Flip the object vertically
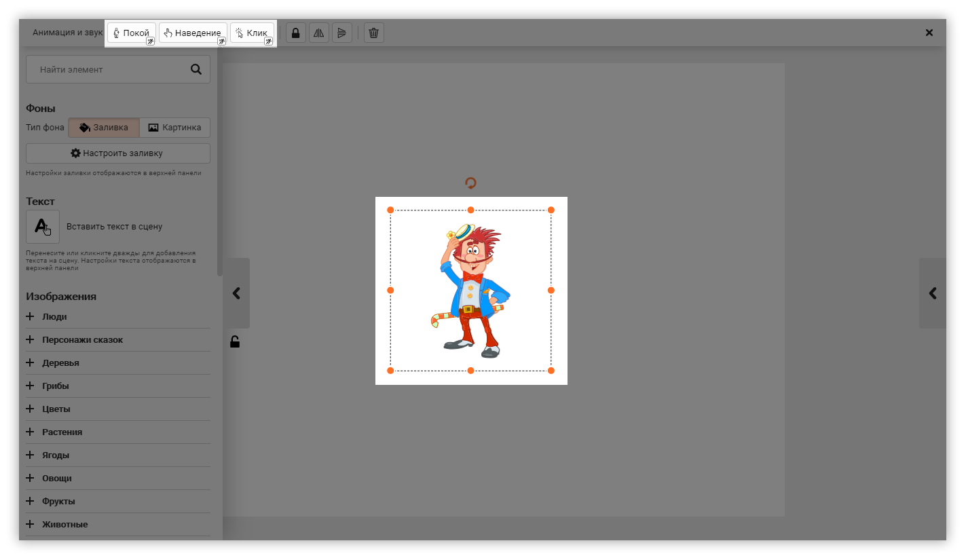Viewport: 966px width, 560px height. (341, 33)
